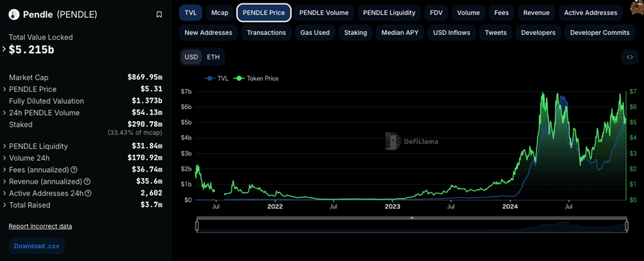Expand the Active Addresses 24h row
This screenshot has height=261, width=644.
tap(4, 193)
